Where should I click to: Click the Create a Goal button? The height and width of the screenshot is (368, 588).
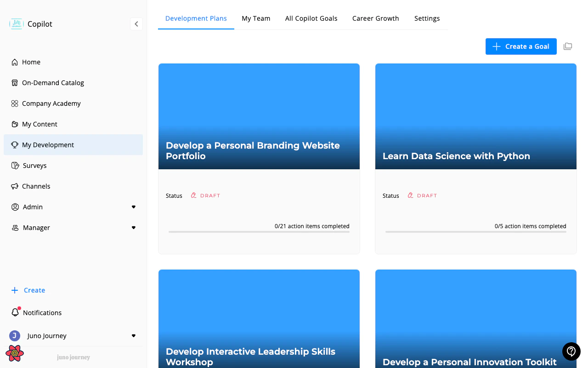point(521,46)
